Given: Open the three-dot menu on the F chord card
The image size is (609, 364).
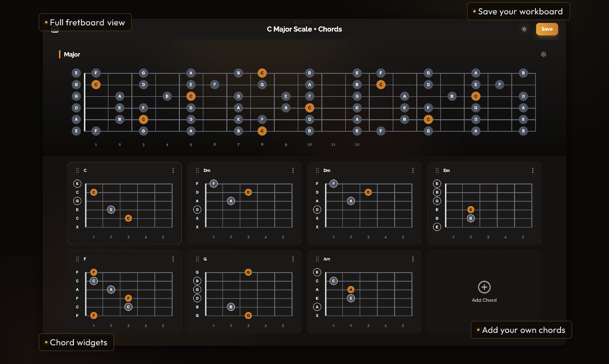Looking at the screenshot, I should (x=173, y=259).
